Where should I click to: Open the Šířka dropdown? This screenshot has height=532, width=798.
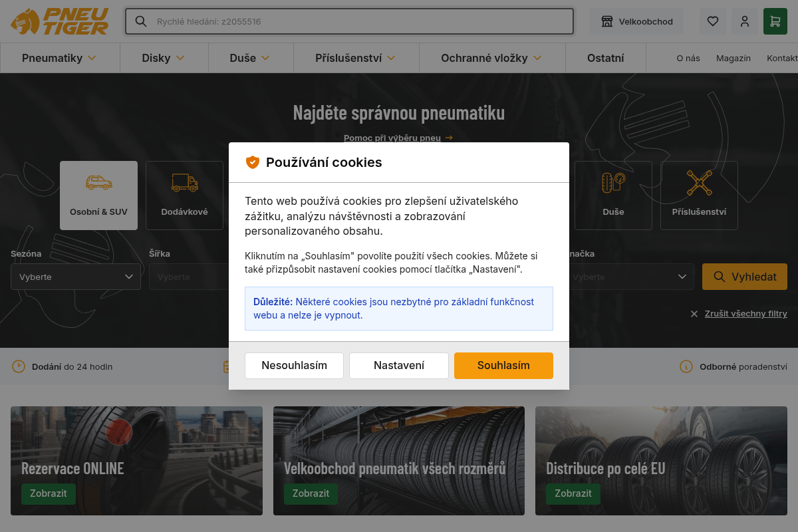click(189, 277)
